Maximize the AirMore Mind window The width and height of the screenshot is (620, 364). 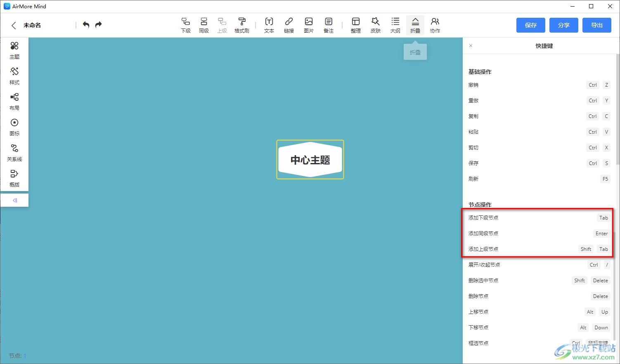[591, 6]
